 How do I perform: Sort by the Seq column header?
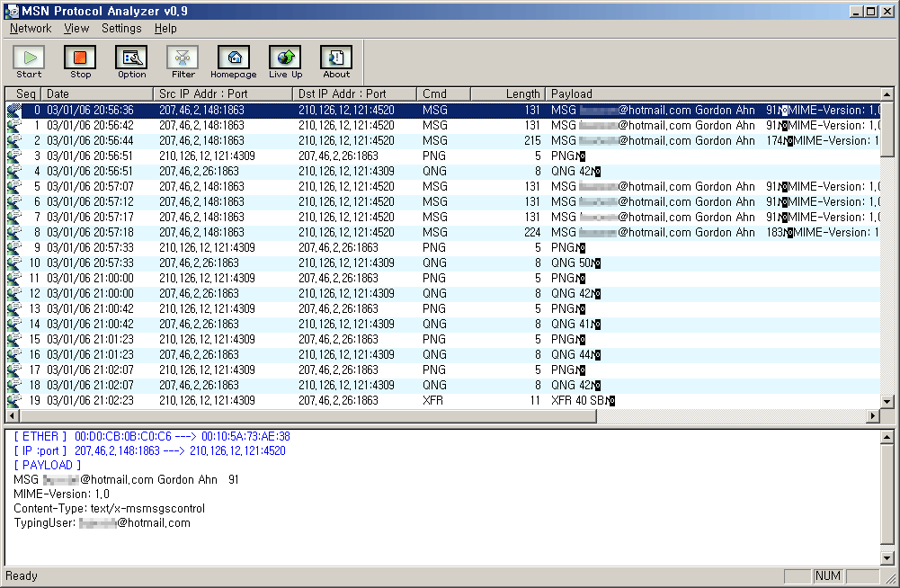point(23,94)
